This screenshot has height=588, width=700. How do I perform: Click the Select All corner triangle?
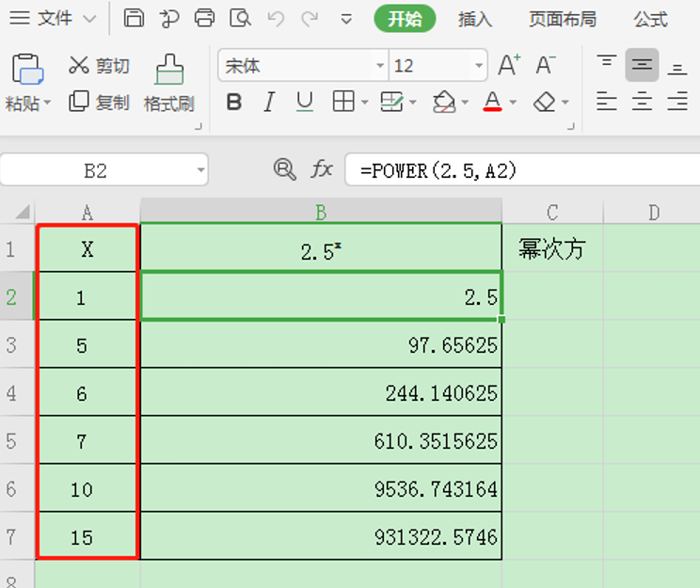point(23,211)
